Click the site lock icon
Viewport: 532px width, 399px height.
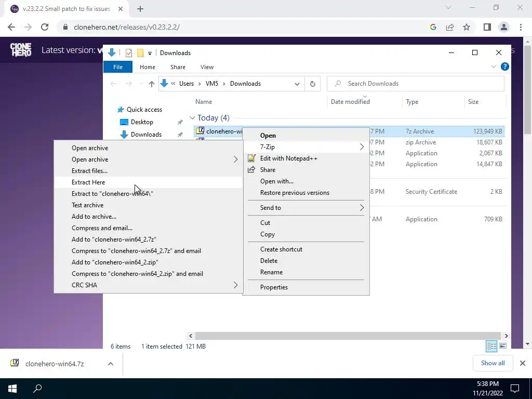[65, 27]
